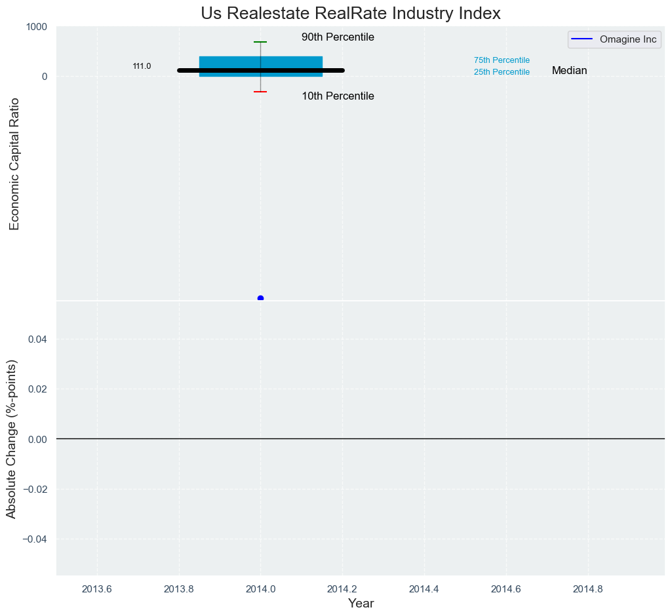This screenshot has height=616, width=672.
Task: Select the 75th Percentile legend label
Action: coord(502,60)
